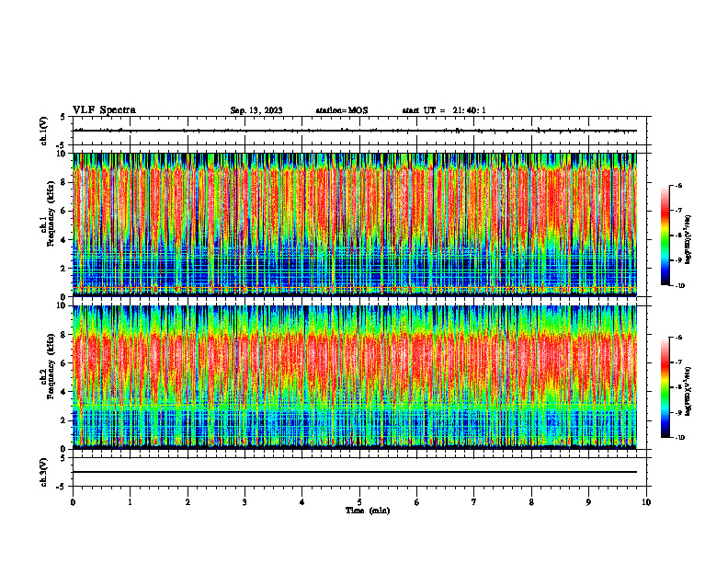
Task: Click the "VLF Spectra" plot title
Action: coord(104,110)
